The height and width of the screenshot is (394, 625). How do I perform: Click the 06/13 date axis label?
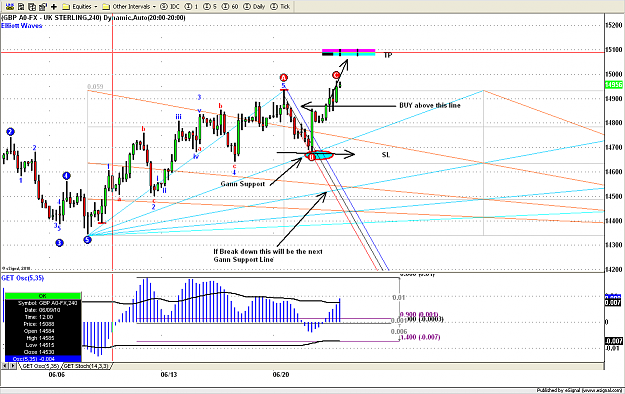[169, 375]
